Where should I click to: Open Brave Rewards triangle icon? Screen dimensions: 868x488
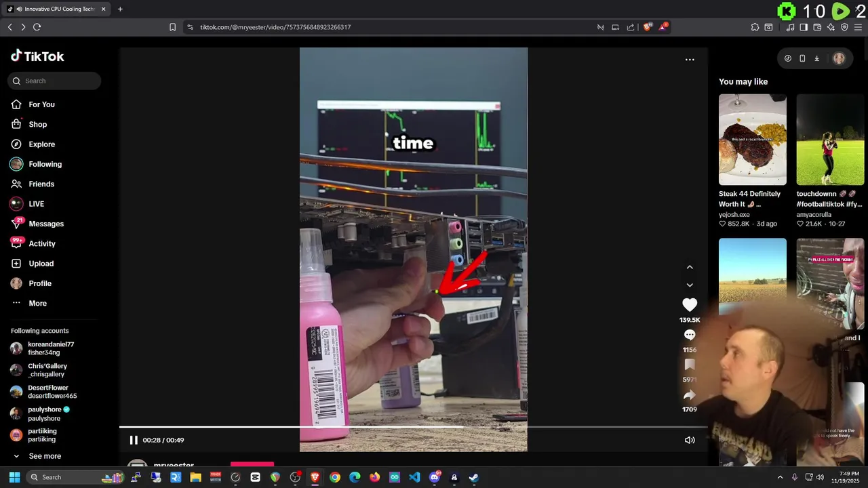(663, 27)
